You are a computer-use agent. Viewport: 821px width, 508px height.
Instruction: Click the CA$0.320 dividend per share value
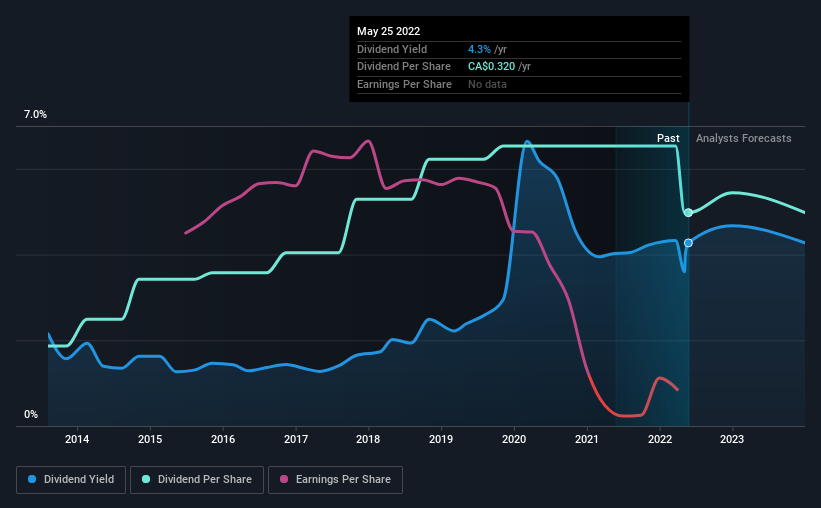click(491, 67)
